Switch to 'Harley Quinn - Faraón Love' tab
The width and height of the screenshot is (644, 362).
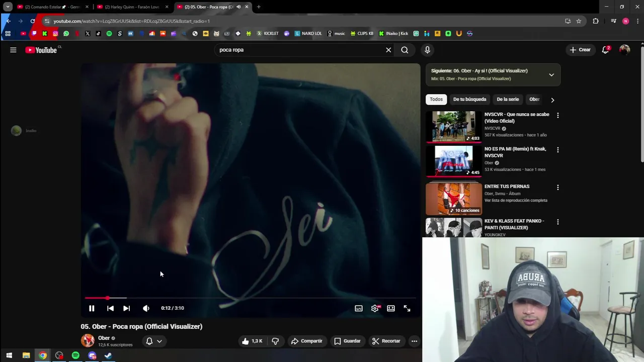tap(132, 7)
